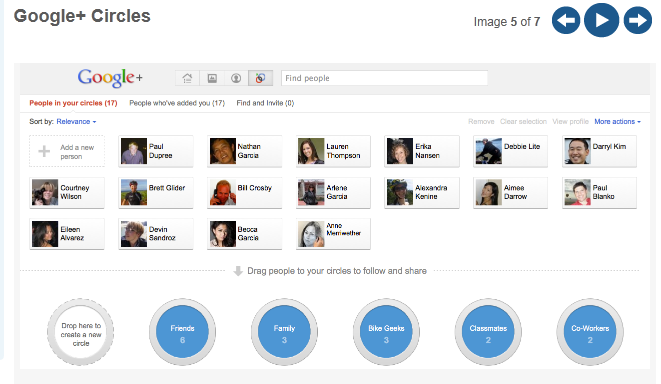Open the Family circle
This screenshot has height=384, width=661.
pos(284,332)
